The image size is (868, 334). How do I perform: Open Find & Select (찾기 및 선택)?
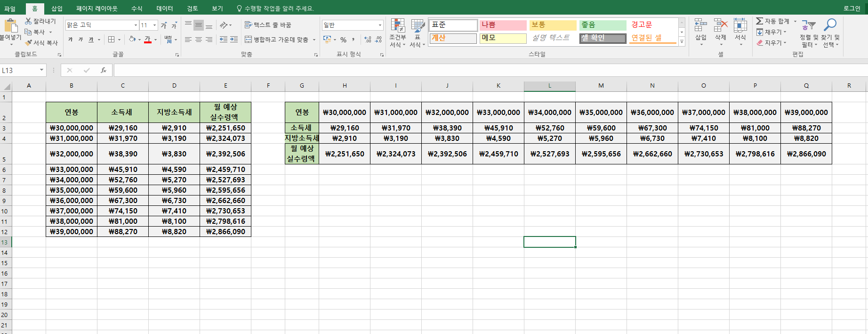click(830, 33)
